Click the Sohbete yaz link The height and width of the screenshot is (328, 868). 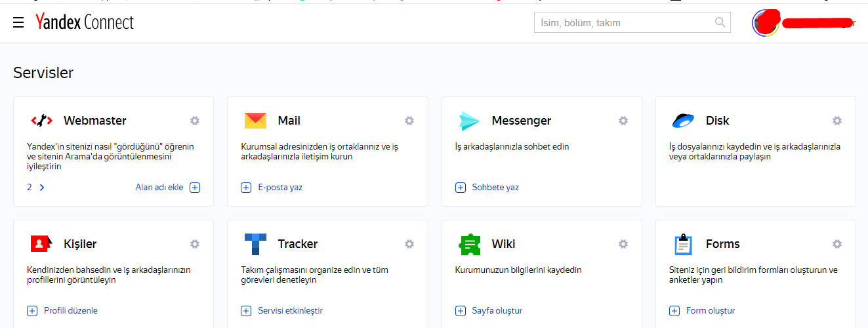tap(495, 188)
